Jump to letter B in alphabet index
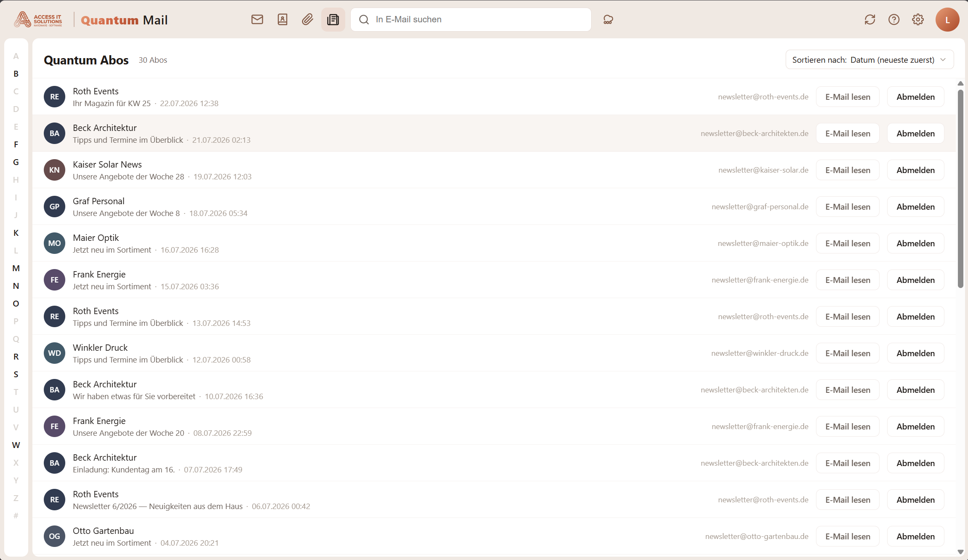The image size is (968, 560). (x=16, y=74)
